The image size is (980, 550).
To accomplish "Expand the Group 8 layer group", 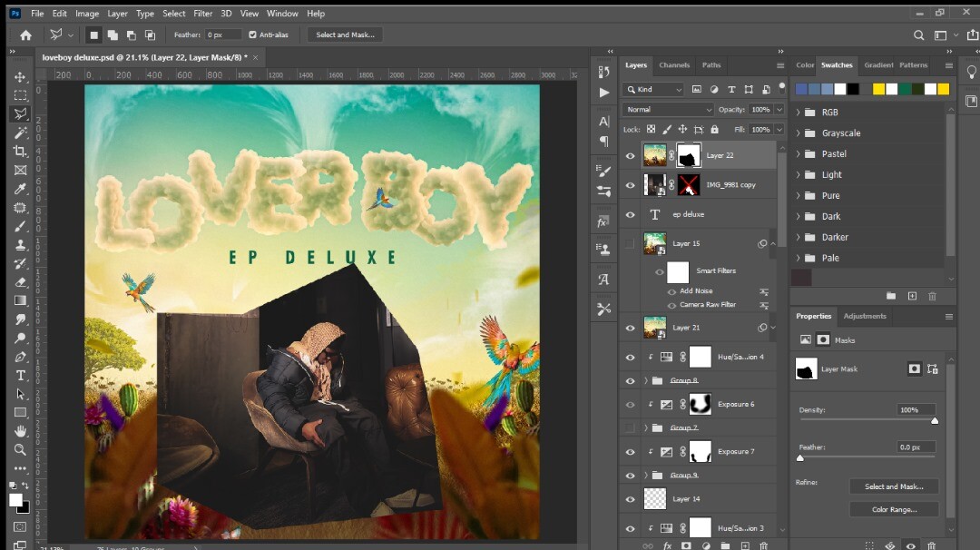I will coord(646,380).
